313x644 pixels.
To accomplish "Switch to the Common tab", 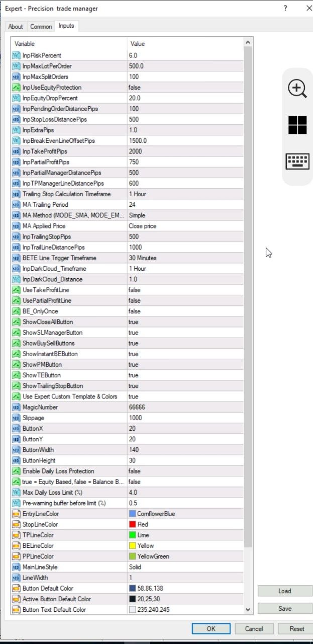I will point(41,27).
